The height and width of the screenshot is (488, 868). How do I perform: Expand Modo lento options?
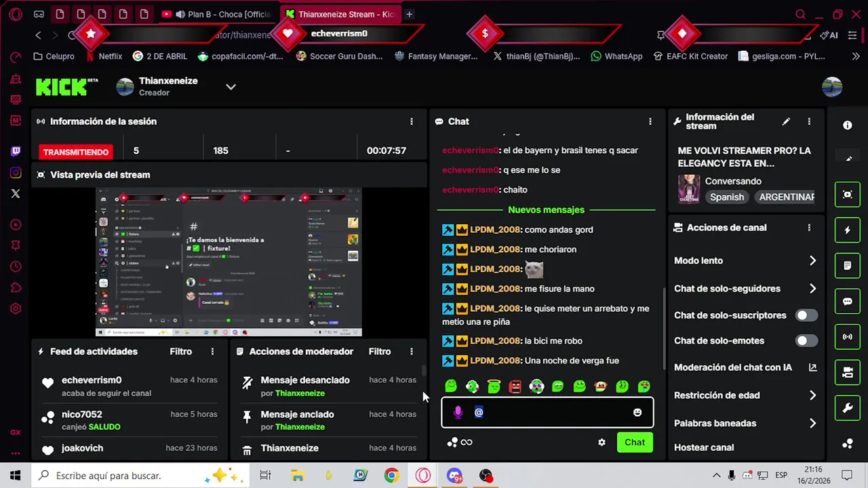pos(812,260)
